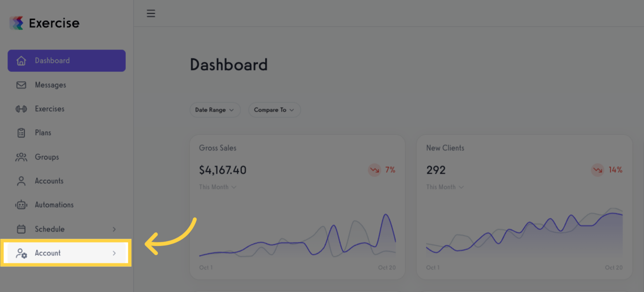Viewport: 644px width, 292px height.
Task: Click the Groups people icon
Action: (21, 157)
